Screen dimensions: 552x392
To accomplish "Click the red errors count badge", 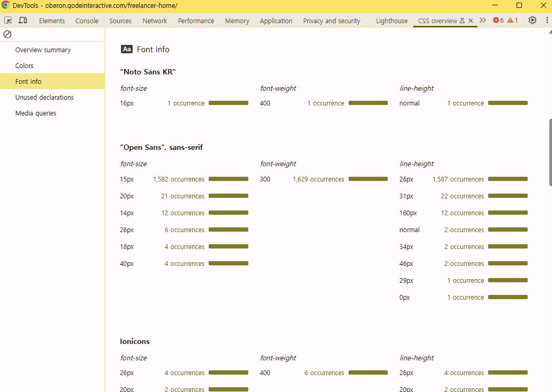I will (498, 21).
